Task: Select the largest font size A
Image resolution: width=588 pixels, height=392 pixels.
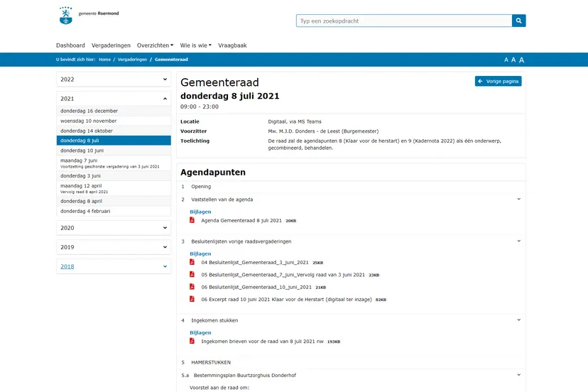Action: pyautogui.click(x=522, y=60)
